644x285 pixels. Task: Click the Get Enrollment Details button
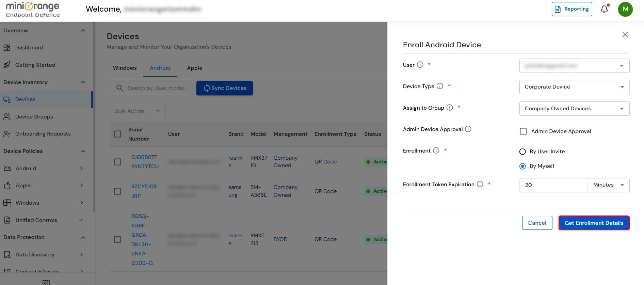(594, 223)
